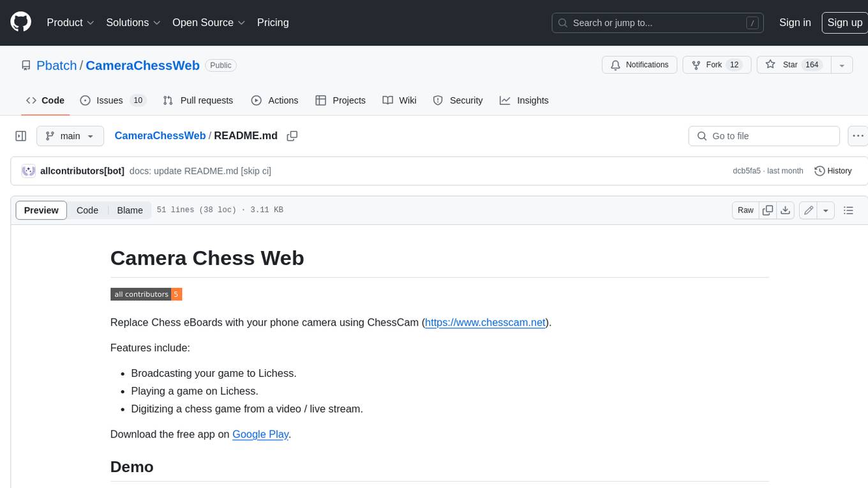
Task: Expand the Solutions dropdown
Action: (133, 22)
